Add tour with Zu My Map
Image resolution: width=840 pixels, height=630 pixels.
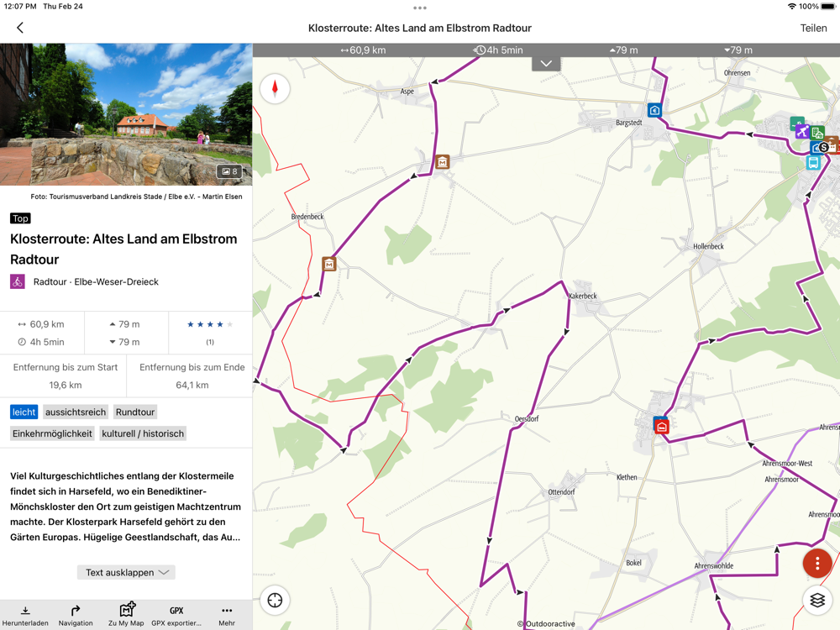(126, 615)
